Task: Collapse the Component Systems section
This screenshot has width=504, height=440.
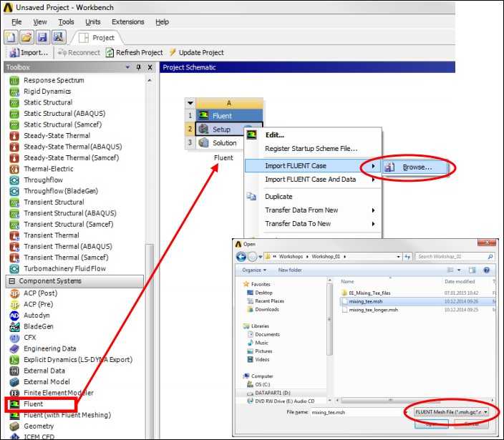Action: (12, 281)
